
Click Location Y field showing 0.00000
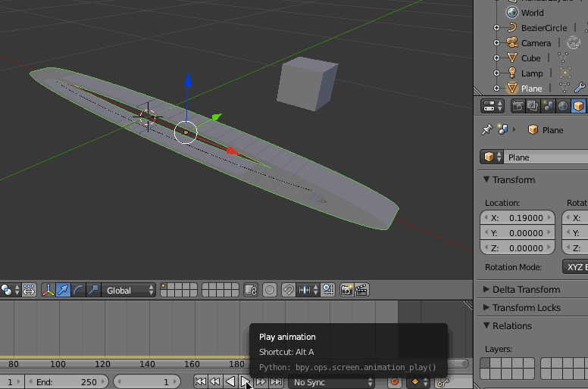coord(517,233)
